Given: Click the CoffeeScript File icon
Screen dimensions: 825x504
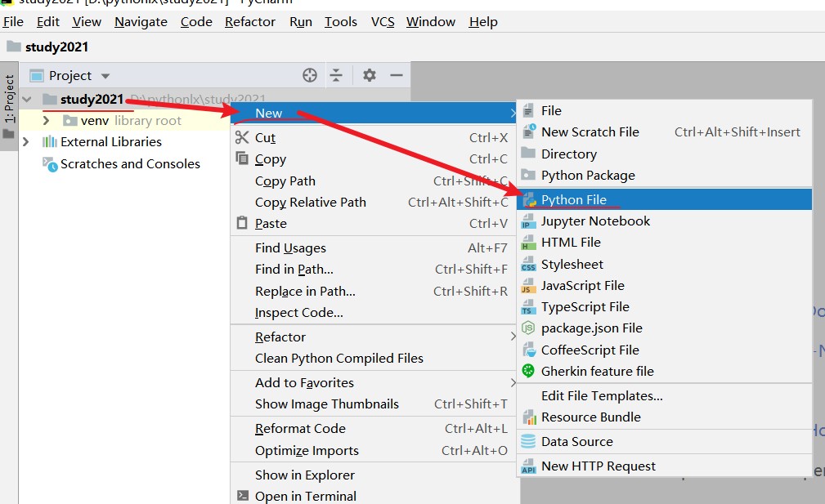Looking at the screenshot, I should click(x=528, y=350).
